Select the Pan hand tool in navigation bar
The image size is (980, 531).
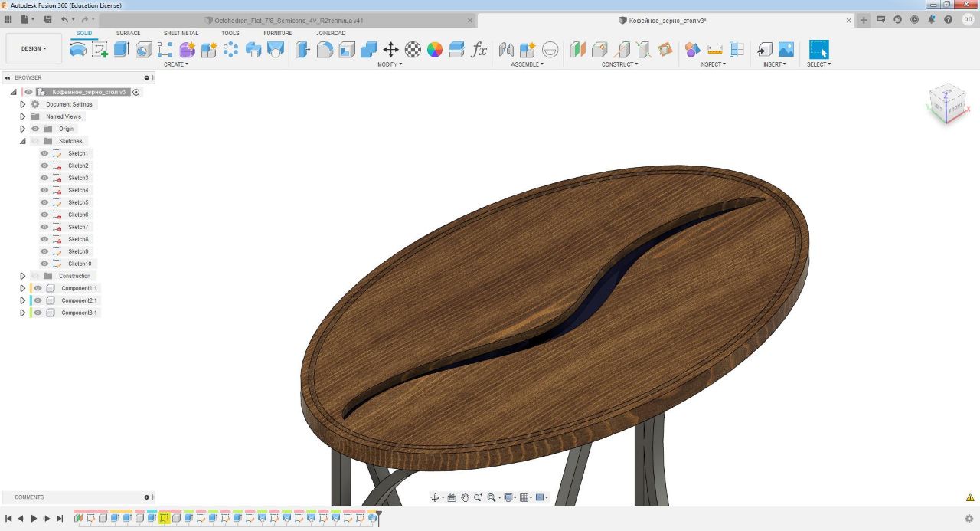(x=465, y=497)
